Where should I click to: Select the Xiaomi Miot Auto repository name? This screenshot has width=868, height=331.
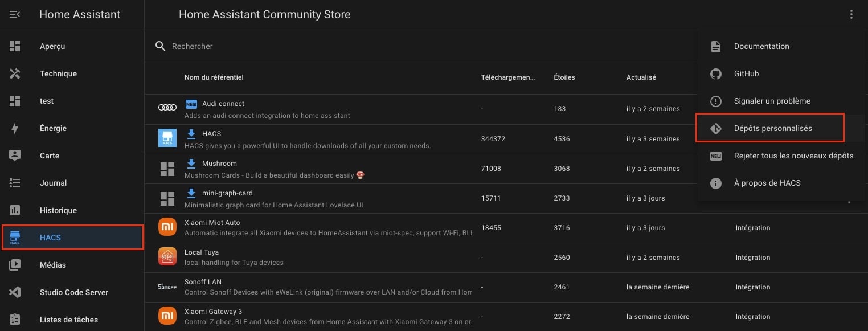coord(212,223)
